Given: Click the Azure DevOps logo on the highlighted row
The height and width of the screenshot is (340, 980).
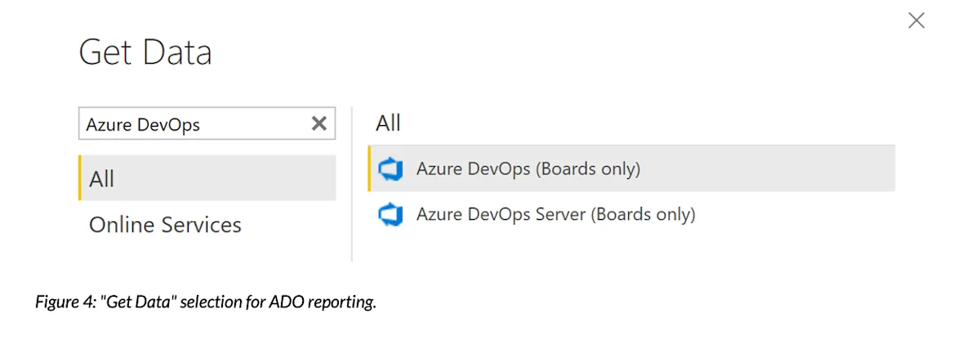Looking at the screenshot, I should point(391,169).
